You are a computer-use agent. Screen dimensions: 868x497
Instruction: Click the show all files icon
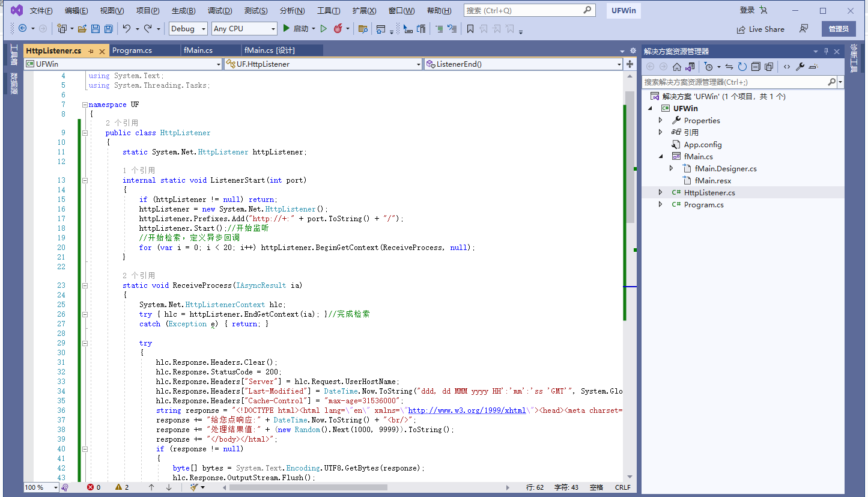769,67
